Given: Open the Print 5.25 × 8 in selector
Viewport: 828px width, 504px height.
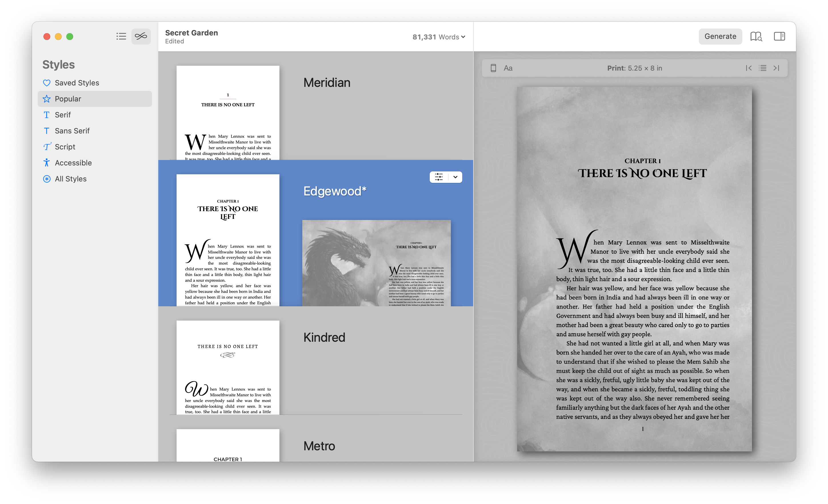Looking at the screenshot, I should pos(634,68).
